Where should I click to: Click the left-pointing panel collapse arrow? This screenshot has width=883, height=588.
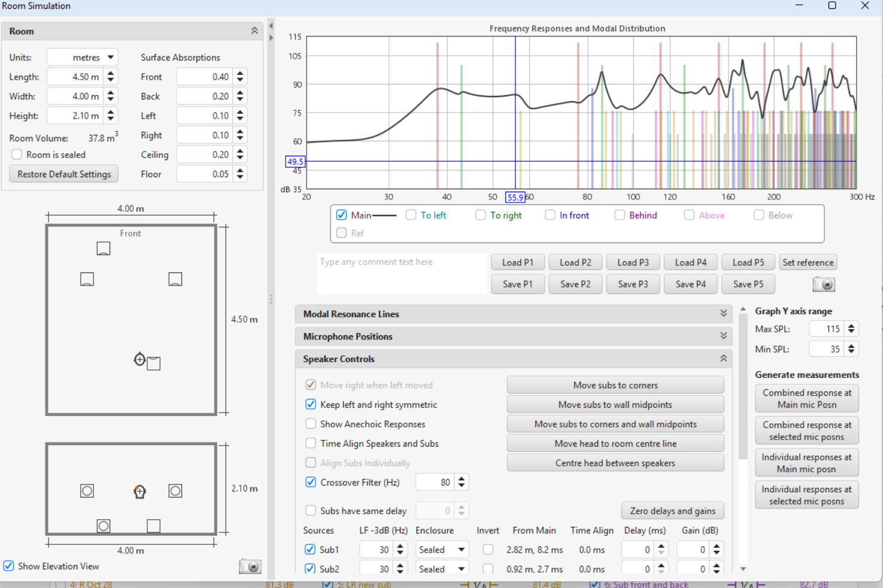271,26
